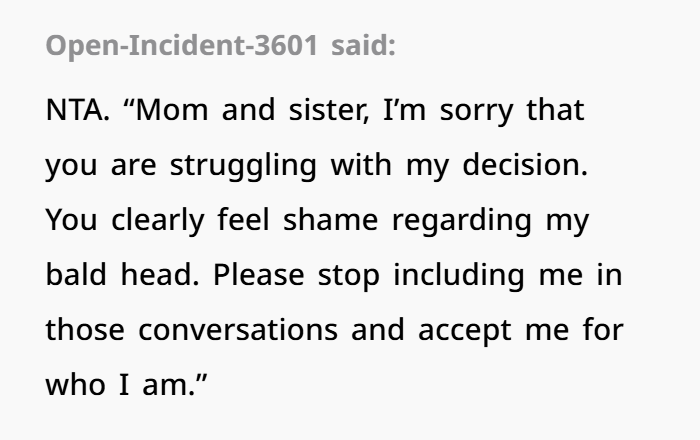Image resolution: width=700 pixels, height=440 pixels.
Task: Click the word "shame" in the comment
Action: [330, 220]
